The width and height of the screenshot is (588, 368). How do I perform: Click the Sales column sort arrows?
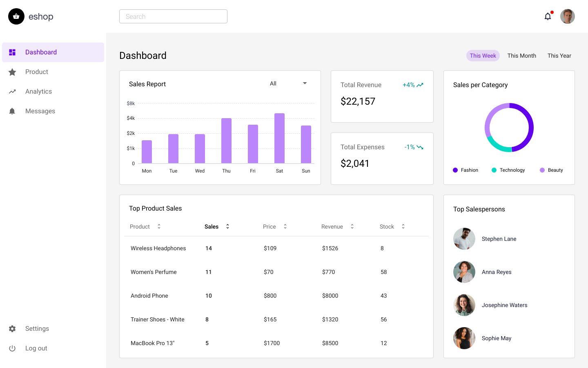tap(227, 226)
